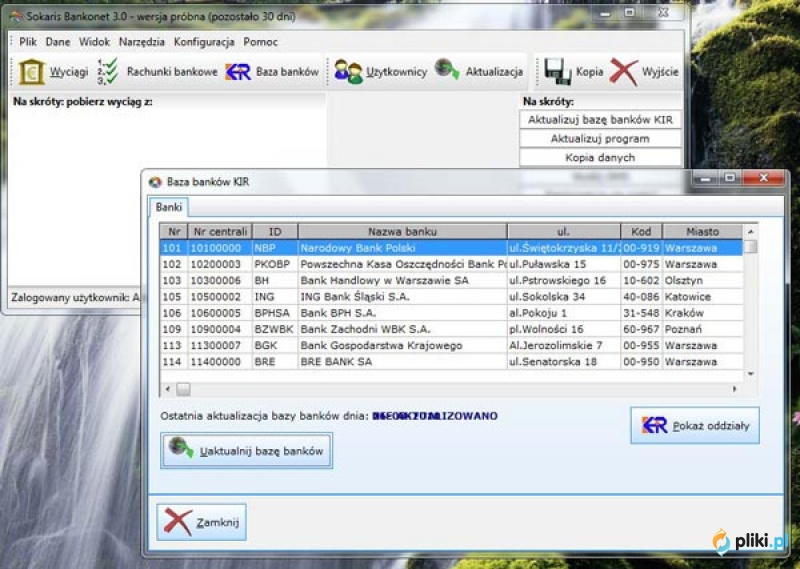Open the Widok menu
The height and width of the screenshot is (569, 800).
pos(94,42)
